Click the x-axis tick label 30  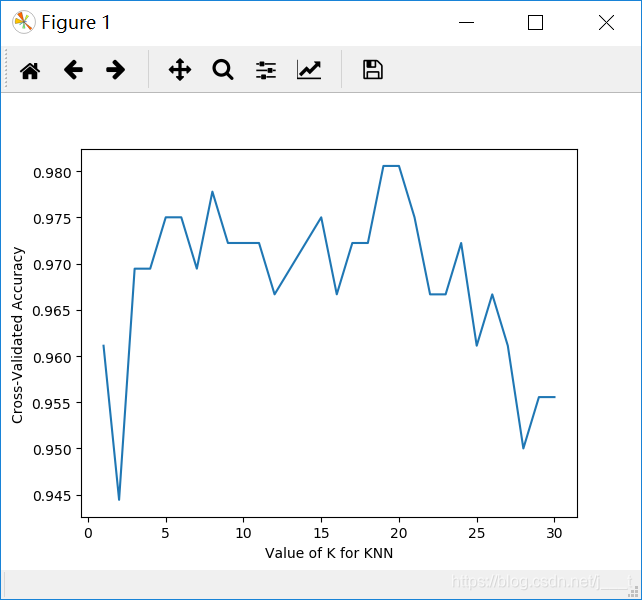[554, 533]
